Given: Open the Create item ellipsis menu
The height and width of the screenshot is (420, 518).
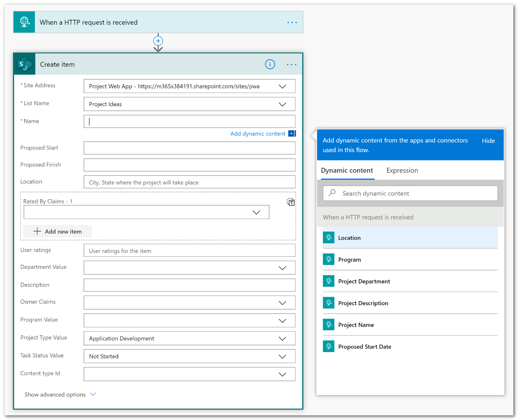Looking at the screenshot, I should click(292, 64).
